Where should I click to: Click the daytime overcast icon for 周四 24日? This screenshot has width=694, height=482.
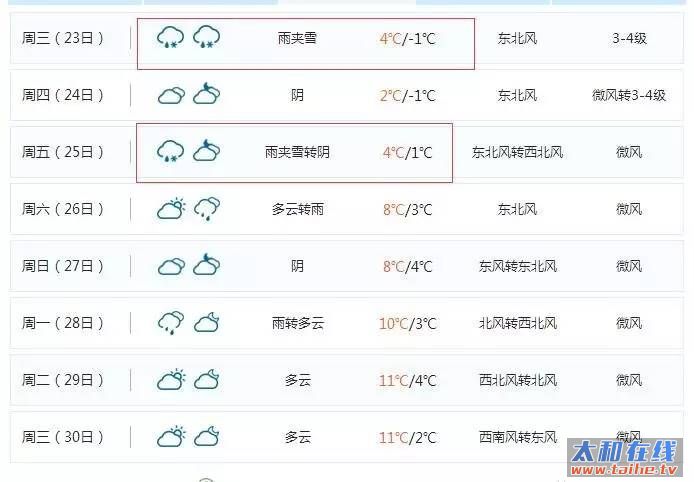pos(171,95)
